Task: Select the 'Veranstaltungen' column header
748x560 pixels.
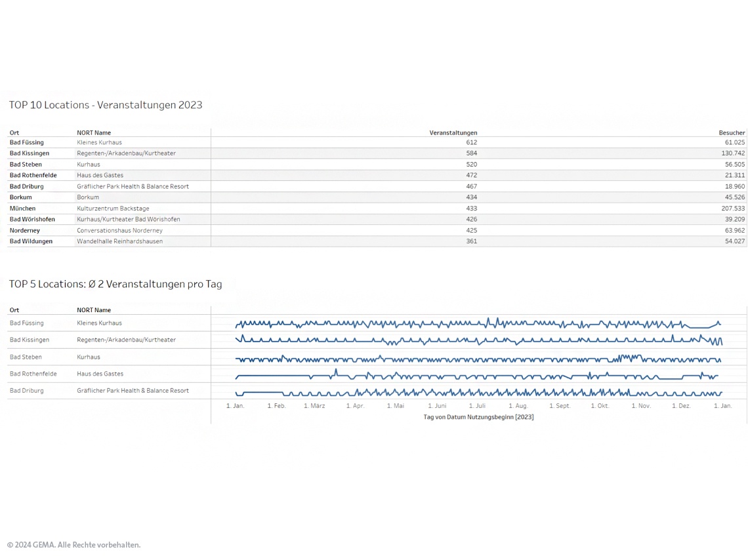Action: 453,132
